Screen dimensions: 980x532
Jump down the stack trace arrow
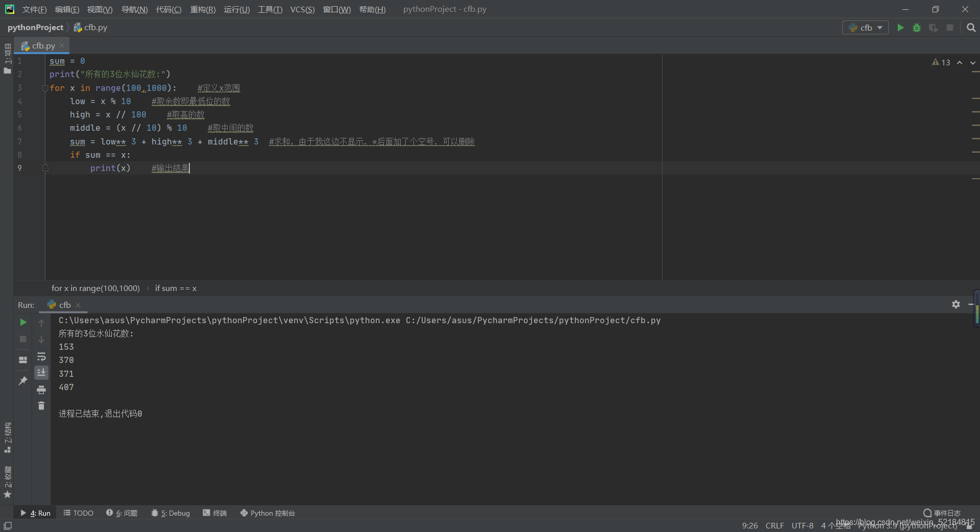coord(41,339)
